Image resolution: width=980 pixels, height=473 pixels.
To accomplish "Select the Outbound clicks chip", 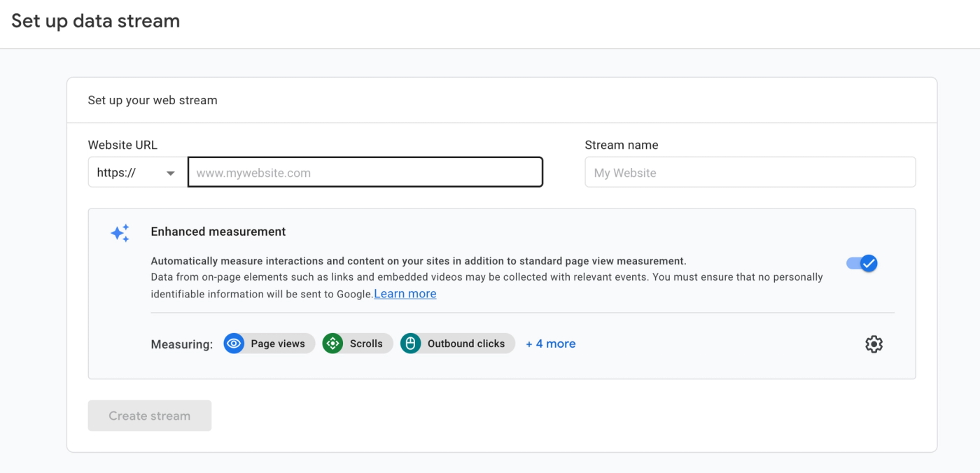I will [457, 343].
